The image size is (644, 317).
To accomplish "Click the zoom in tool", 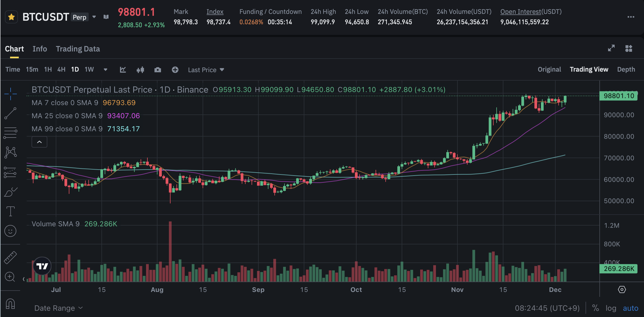I will pos(10,277).
